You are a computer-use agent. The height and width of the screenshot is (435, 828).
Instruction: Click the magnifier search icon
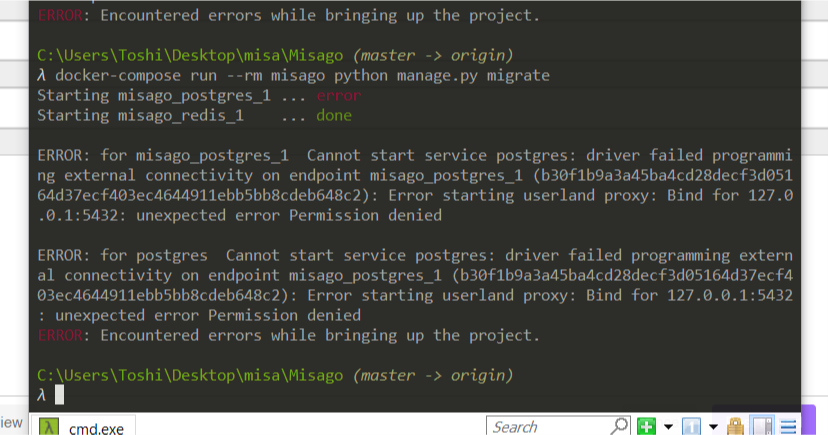click(619, 427)
